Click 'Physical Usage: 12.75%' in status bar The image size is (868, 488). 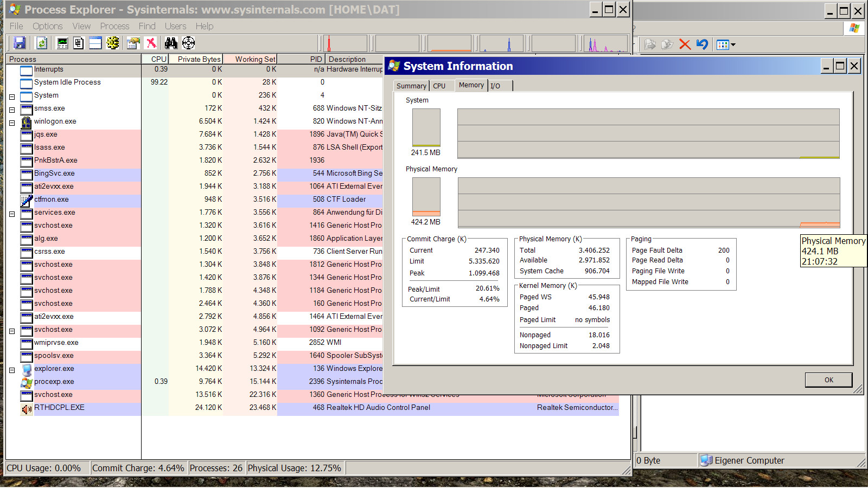294,468
